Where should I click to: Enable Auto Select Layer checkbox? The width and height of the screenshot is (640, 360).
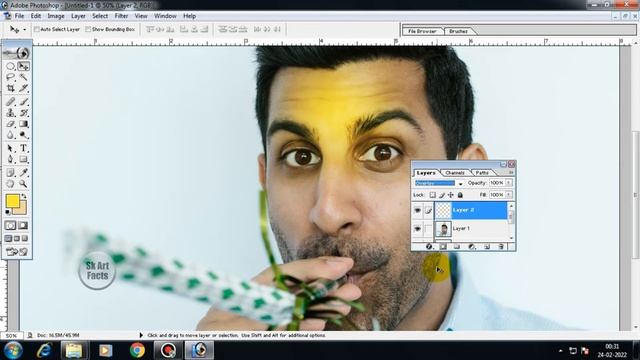[37, 29]
